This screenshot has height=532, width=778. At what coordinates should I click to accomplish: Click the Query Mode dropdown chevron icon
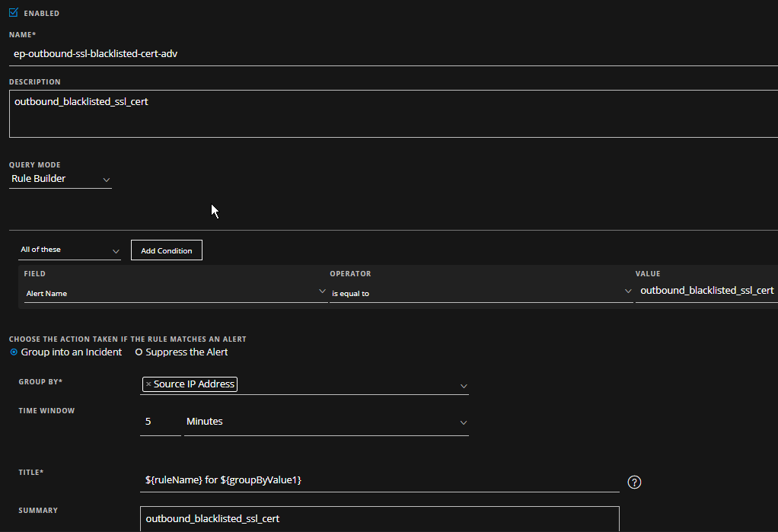click(106, 180)
